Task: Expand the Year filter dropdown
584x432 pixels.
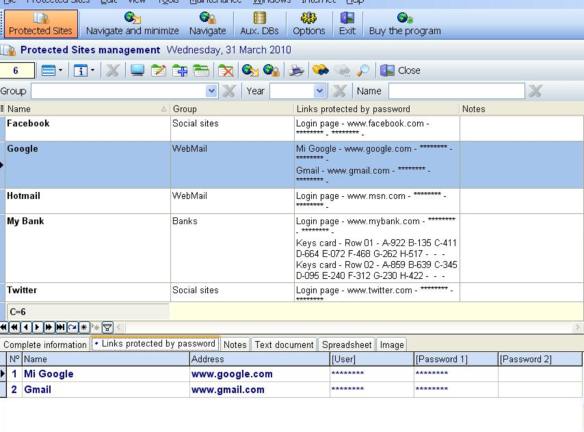Action: (319, 91)
